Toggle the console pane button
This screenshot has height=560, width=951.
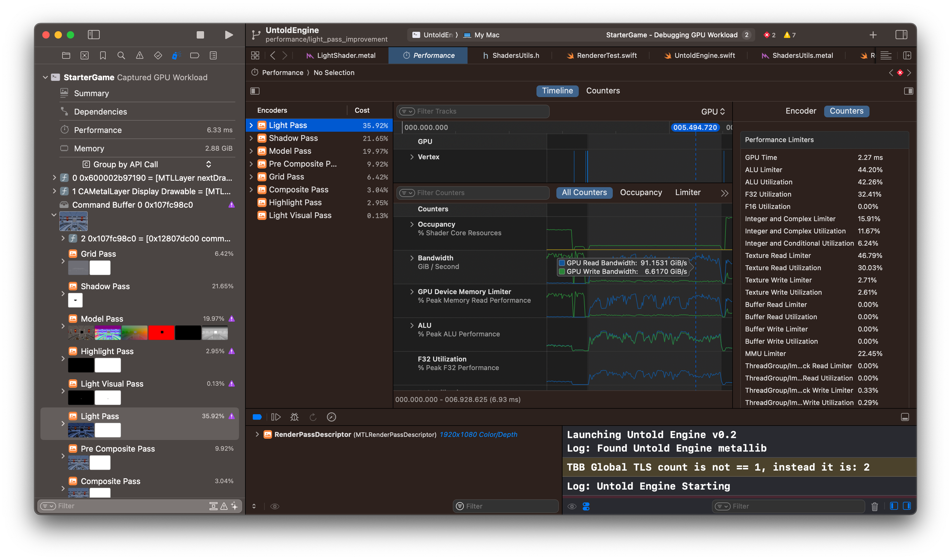[x=907, y=506]
